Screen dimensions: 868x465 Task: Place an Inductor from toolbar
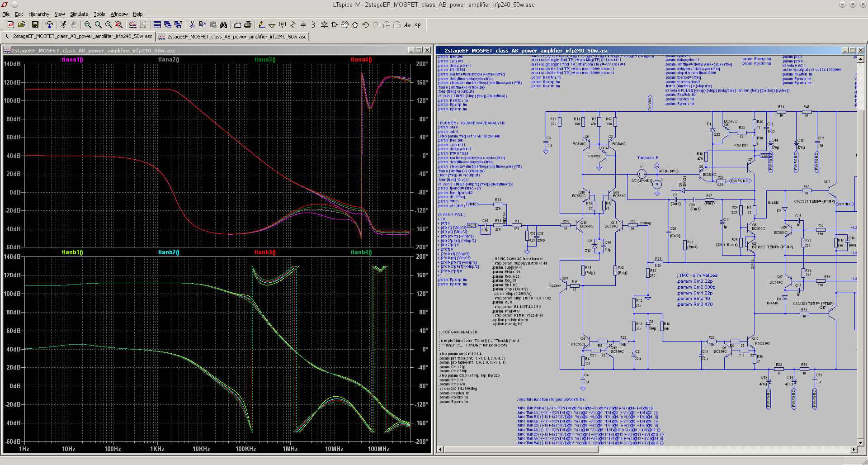[314, 25]
